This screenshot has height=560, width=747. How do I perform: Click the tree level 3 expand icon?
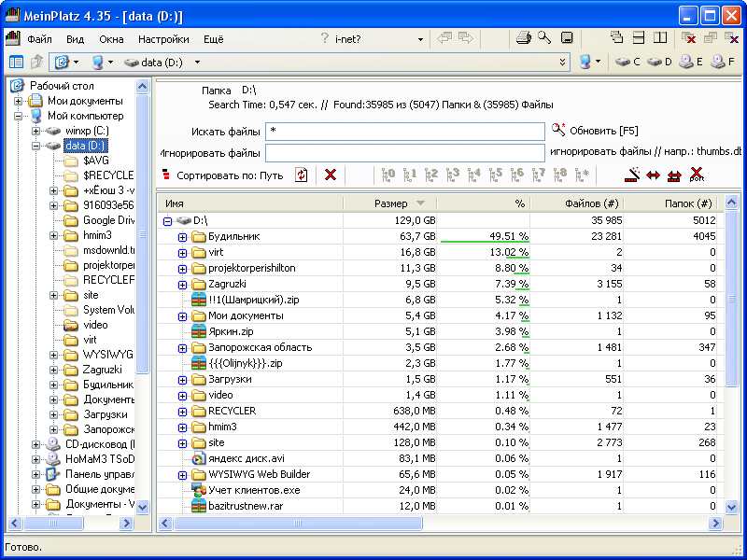[x=452, y=175]
